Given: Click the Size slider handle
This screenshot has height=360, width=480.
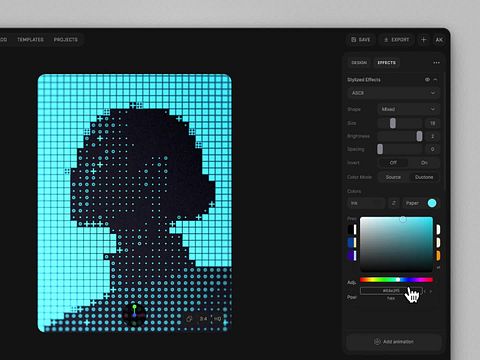Looking at the screenshot, I should click(x=393, y=123).
